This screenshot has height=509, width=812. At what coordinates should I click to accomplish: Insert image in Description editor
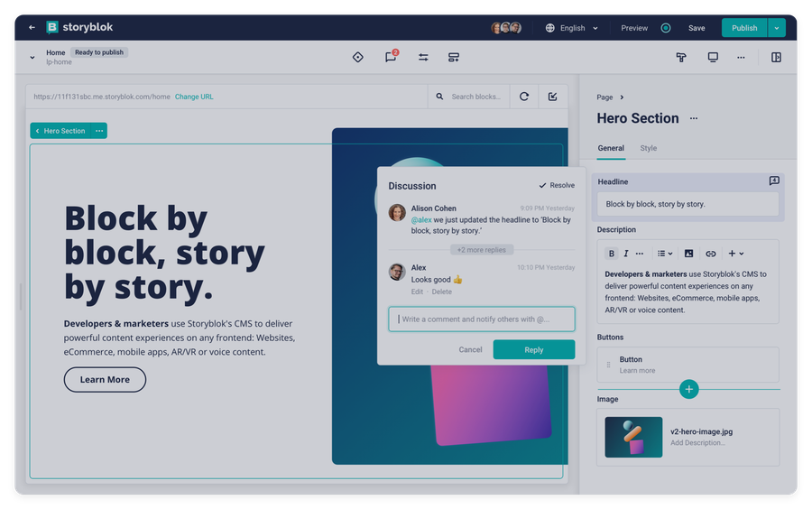coord(688,254)
